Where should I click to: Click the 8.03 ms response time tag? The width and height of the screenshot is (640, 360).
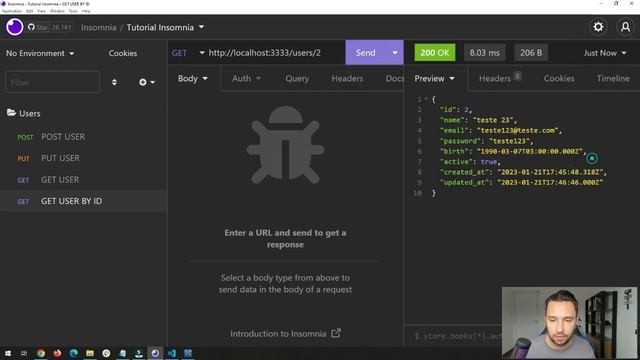coord(484,53)
